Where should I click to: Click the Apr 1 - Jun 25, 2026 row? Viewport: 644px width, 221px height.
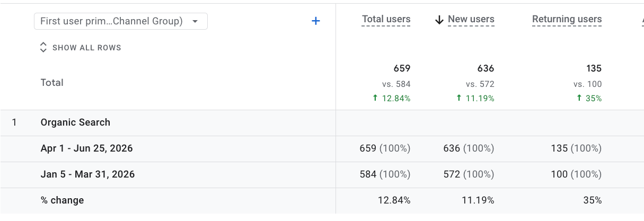pos(322,149)
